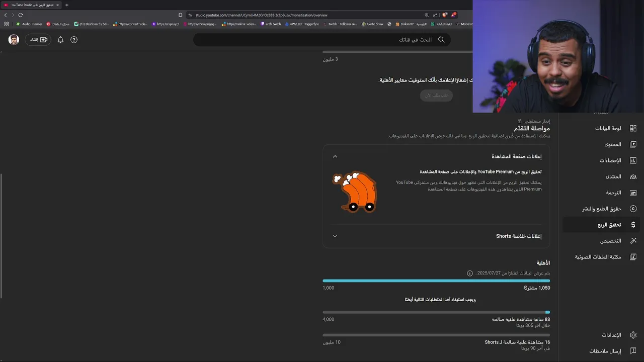Expand the Shorts feed ads (إعلانات خلاصة Shorts) section
644x362 pixels.
point(335,236)
